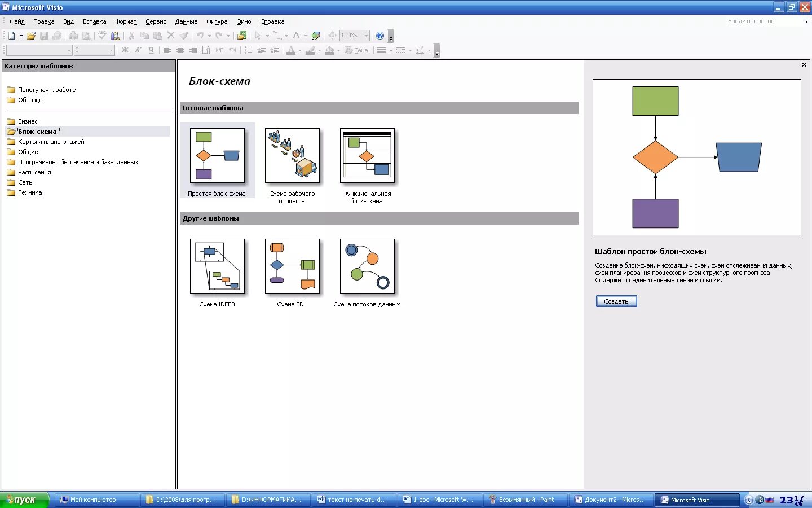The width and height of the screenshot is (812, 508).
Task: Select the Карты и планы этажей category
Action: pos(51,142)
